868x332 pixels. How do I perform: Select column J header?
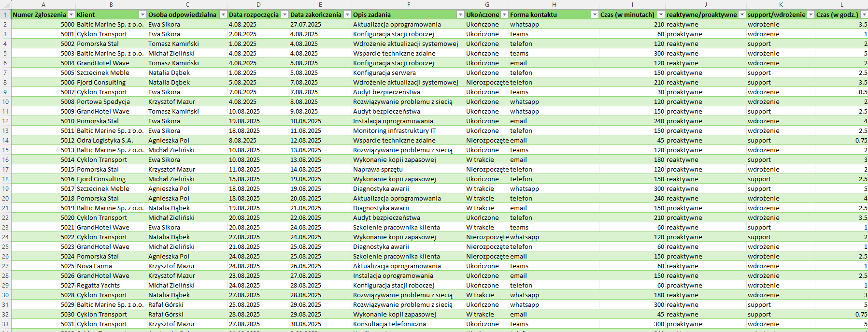click(x=706, y=4)
